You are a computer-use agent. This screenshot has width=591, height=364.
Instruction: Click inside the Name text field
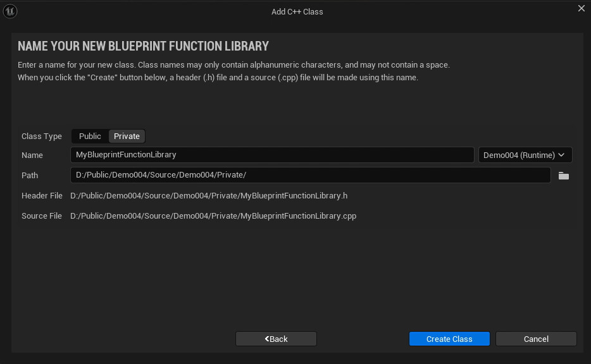272,155
